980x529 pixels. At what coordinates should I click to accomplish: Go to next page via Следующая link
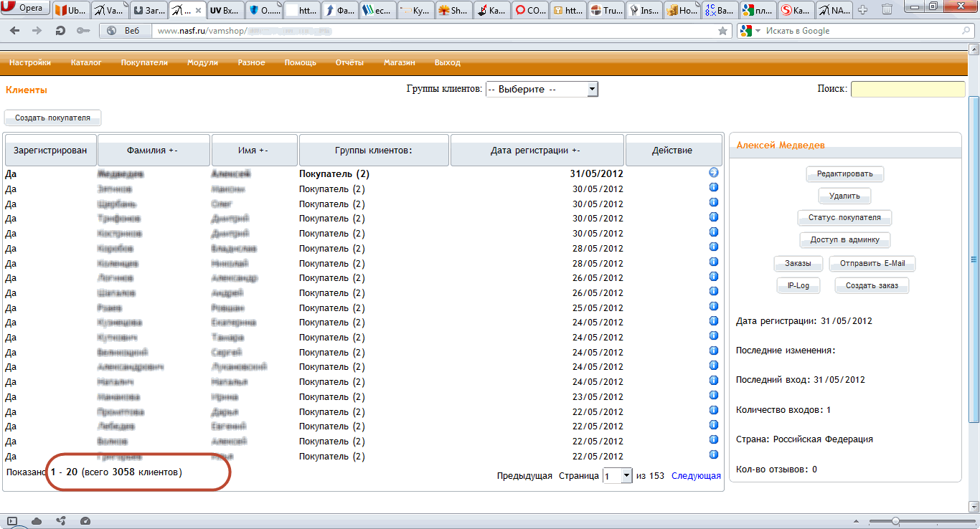696,476
